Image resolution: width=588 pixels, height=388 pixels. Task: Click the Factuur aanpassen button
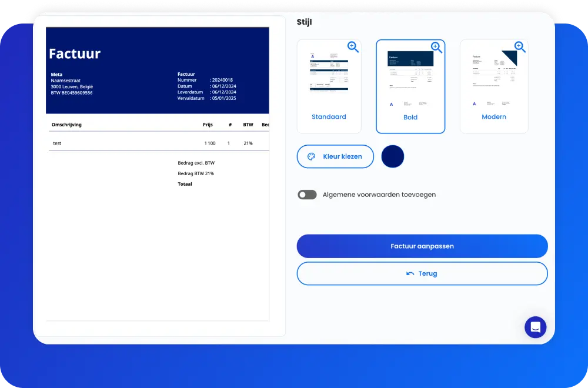click(x=422, y=246)
